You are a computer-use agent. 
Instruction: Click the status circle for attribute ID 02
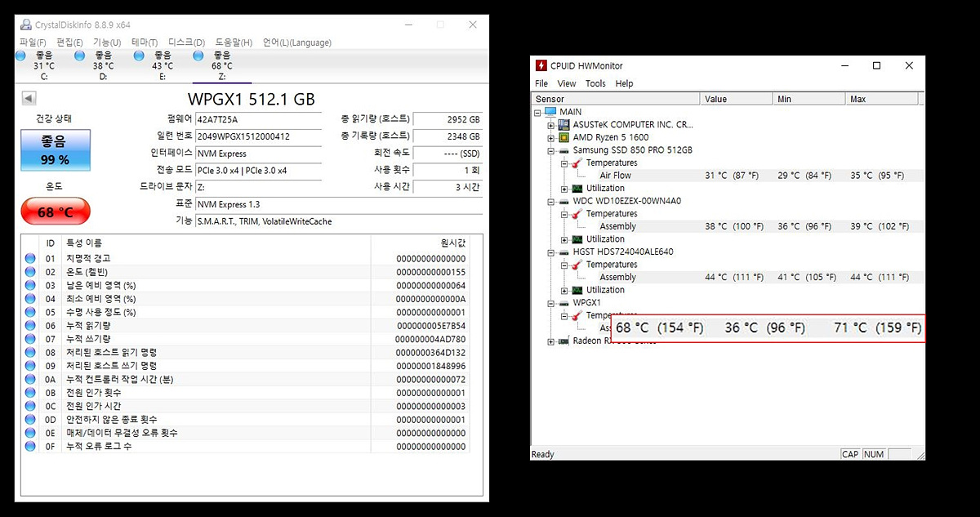30,272
